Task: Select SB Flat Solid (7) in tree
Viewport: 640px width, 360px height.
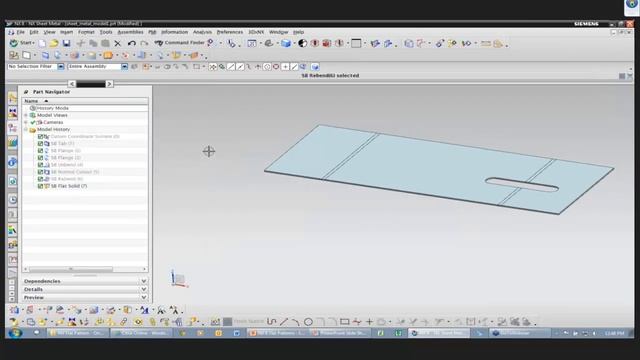Action: click(69, 186)
